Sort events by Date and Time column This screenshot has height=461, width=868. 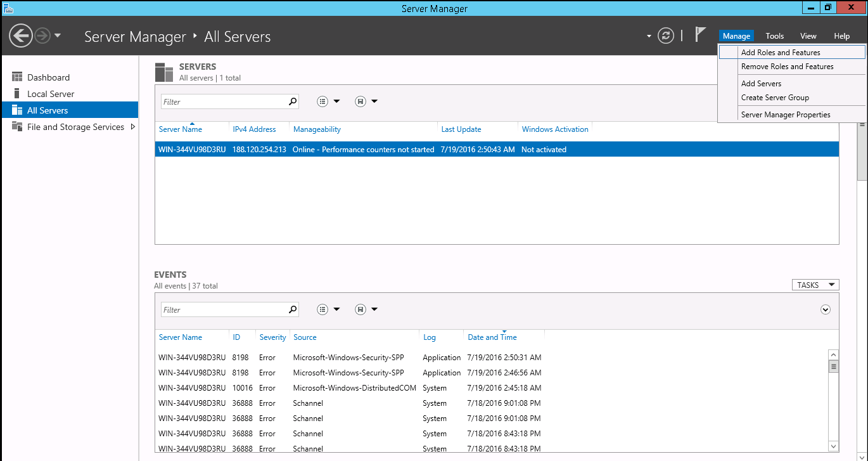point(492,337)
